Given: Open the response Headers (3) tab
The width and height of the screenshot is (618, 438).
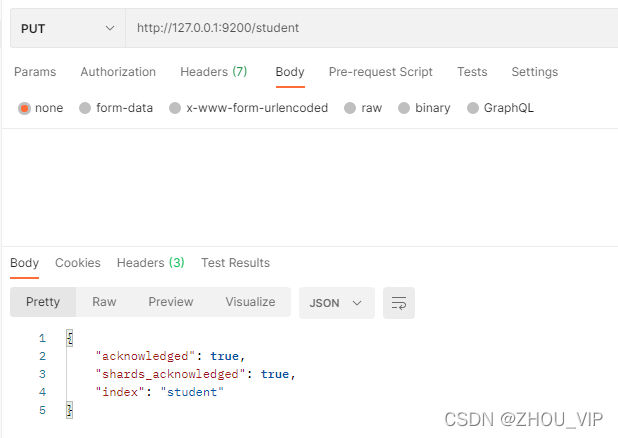Looking at the screenshot, I should pos(151,263).
